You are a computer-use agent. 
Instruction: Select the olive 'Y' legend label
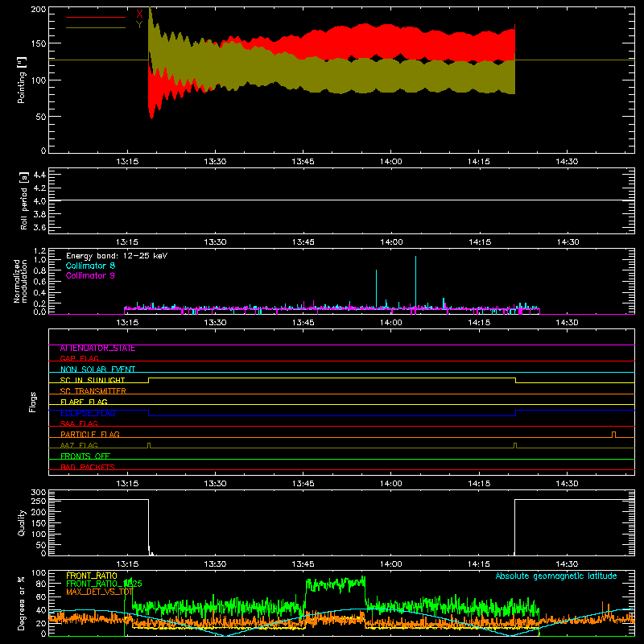[x=139, y=25]
